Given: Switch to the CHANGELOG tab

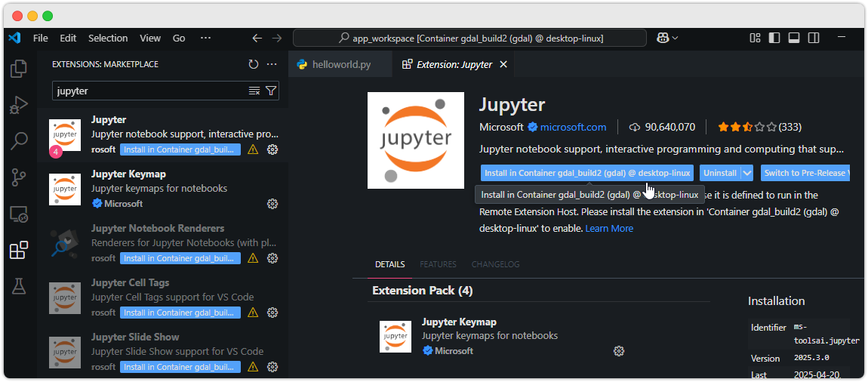Looking at the screenshot, I should pos(495,265).
